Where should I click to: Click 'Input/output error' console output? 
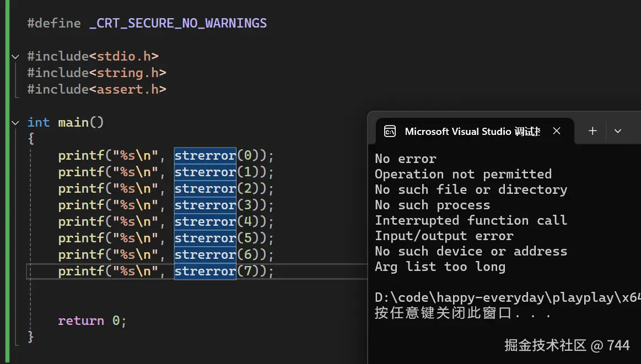tap(444, 236)
